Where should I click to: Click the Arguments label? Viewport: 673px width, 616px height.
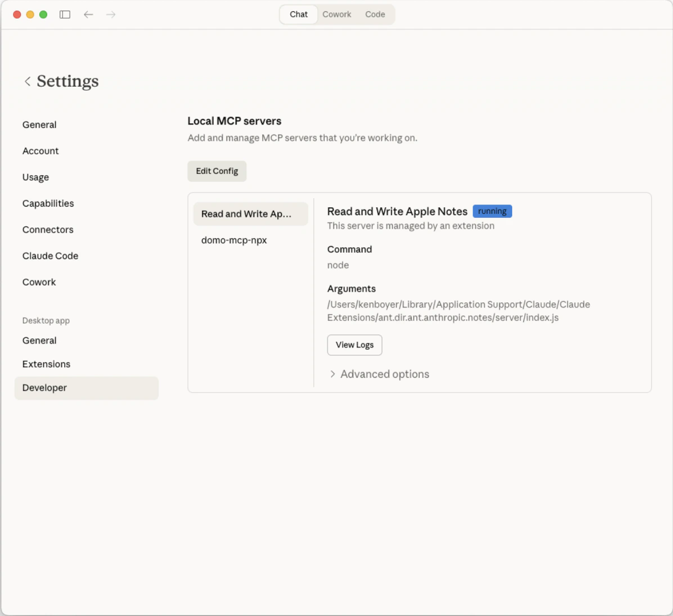(352, 289)
